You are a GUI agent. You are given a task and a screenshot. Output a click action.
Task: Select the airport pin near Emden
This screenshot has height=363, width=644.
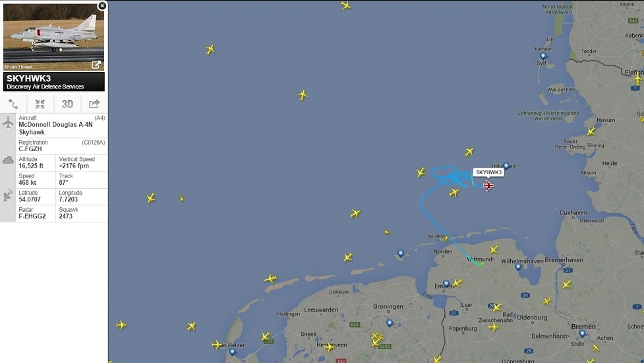click(x=446, y=284)
